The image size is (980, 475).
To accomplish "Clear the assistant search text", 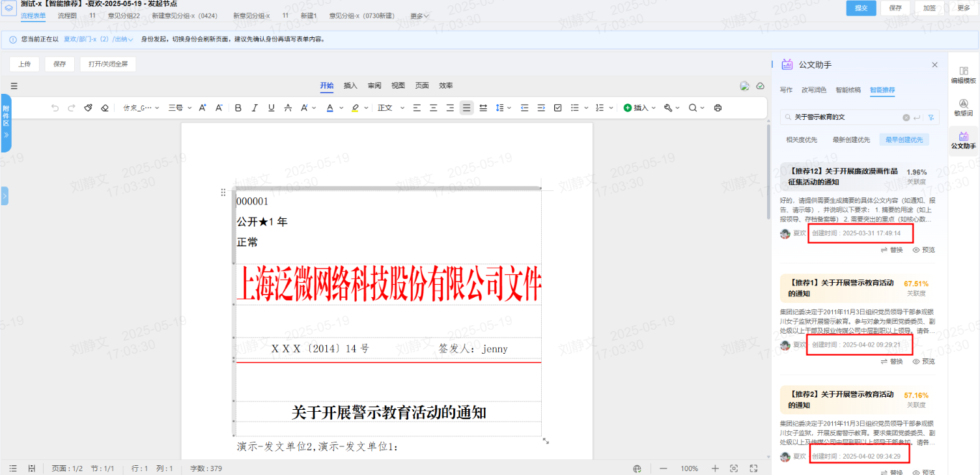I will pos(906,117).
